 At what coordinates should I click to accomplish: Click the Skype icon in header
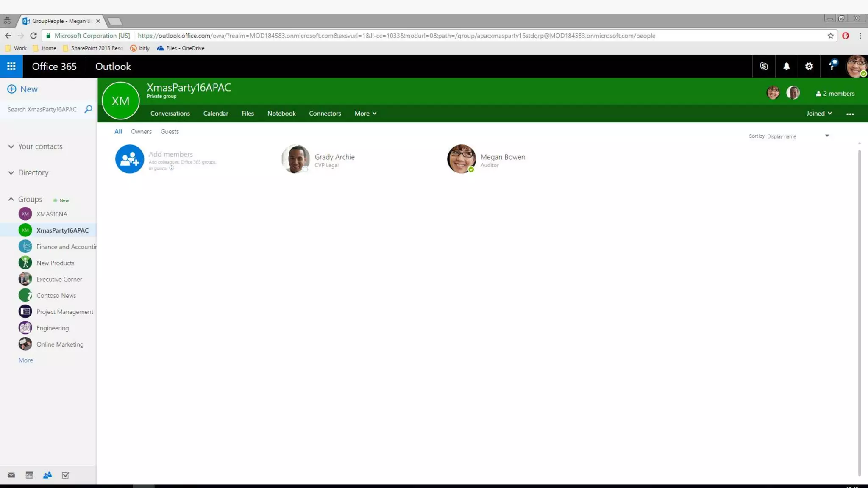point(764,67)
